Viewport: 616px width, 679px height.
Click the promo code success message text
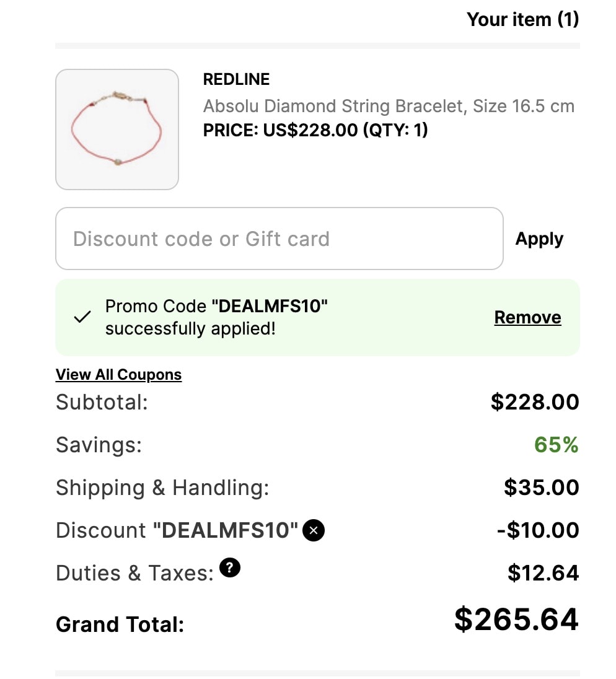coord(216,317)
